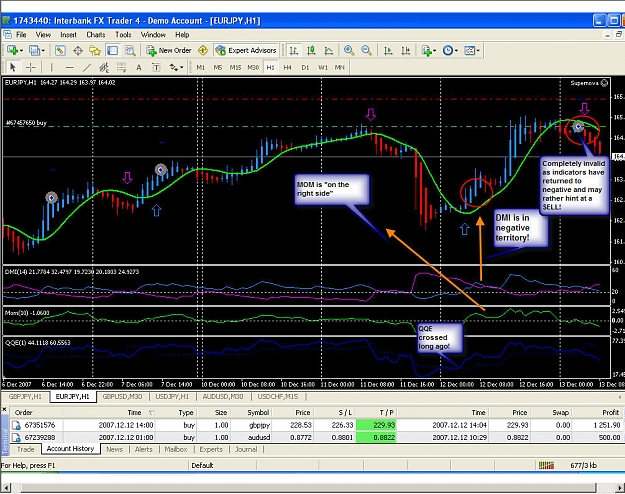625x494 pixels.
Task: Click the signal-strength icon in status bar
Action: [546, 465]
